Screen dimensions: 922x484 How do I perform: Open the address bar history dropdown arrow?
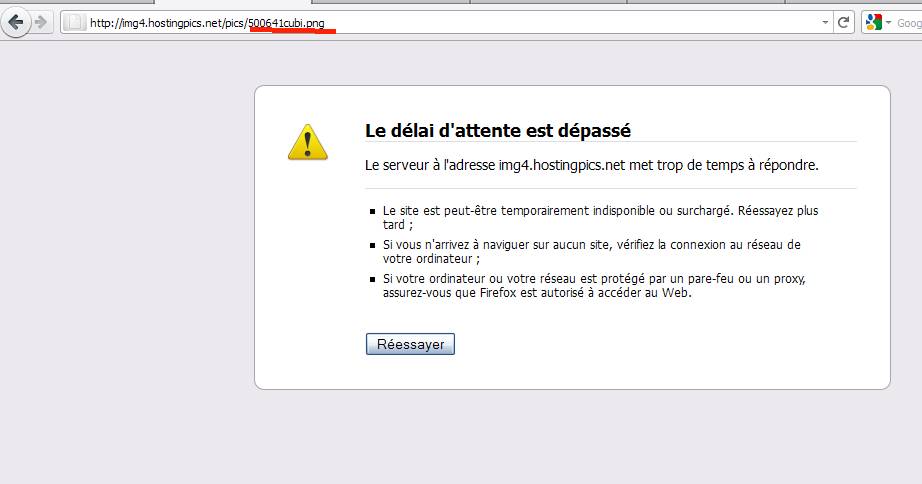pos(824,22)
